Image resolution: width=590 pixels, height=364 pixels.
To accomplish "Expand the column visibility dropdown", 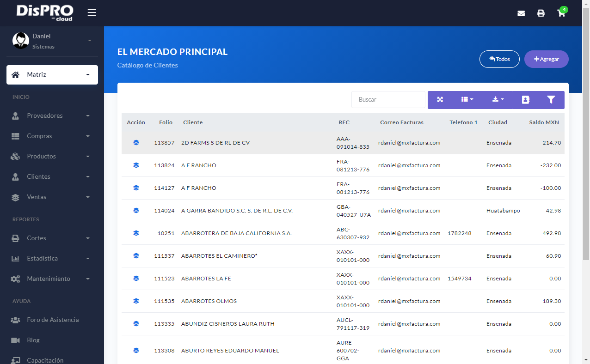I will pyautogui.click(x=467, y=99).
